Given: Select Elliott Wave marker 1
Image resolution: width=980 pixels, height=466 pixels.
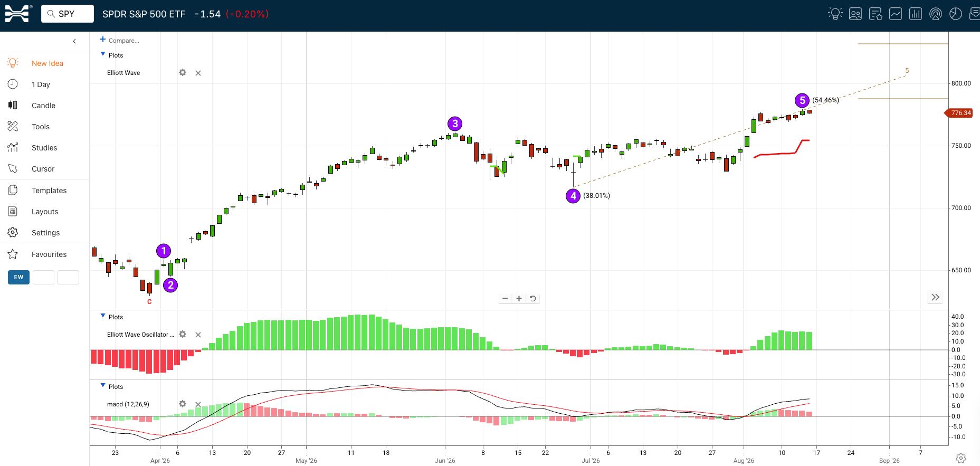Looking at the screenshot, I should [x=164, y=251].
